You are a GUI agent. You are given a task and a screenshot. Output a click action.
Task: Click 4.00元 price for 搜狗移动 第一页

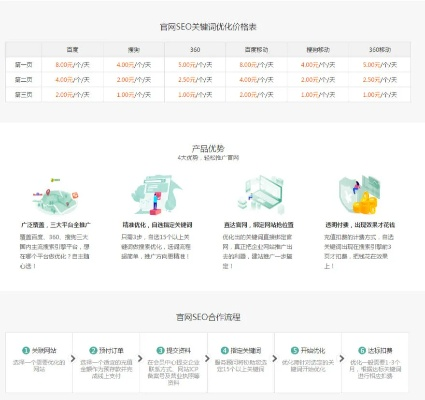(x=310, y=65)
